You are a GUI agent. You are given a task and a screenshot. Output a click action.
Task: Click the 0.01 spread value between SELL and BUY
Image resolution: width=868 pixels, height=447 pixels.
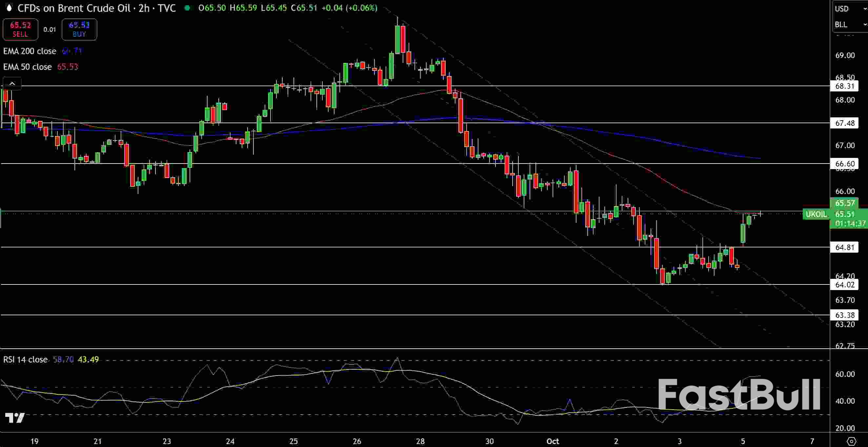click(50, 29)
